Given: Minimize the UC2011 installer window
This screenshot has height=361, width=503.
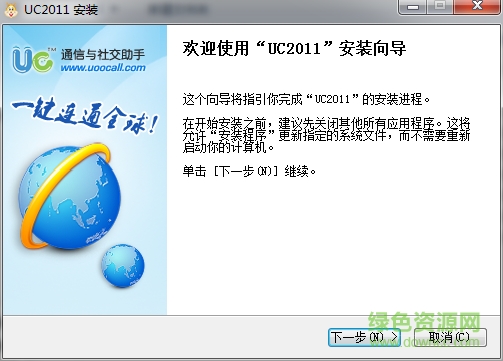Looking at the screenshot, I should pyautogui.click(x=412, y=7).
